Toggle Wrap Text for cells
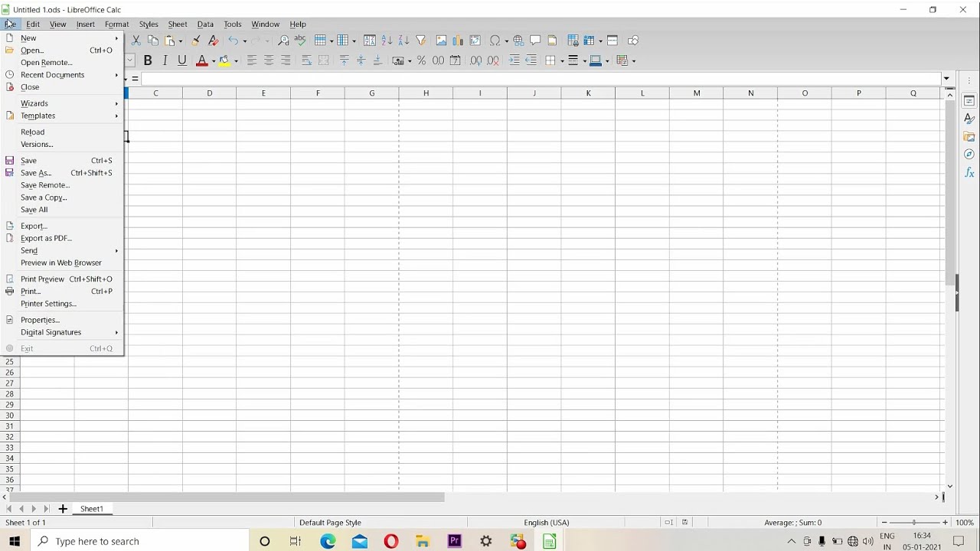 point(306,60)
